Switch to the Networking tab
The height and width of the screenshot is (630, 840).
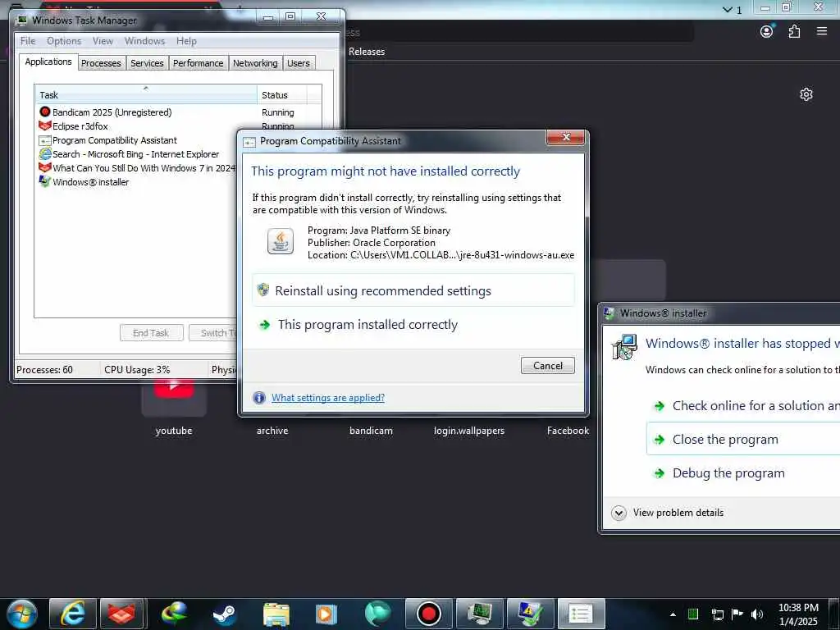coord(255,63)
